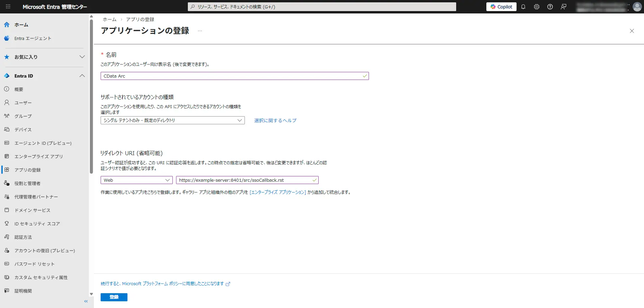Viewport: 644px width, 308px height.
Task: Click the エンタープライズ アプリ icon
Action: point(7,157)
